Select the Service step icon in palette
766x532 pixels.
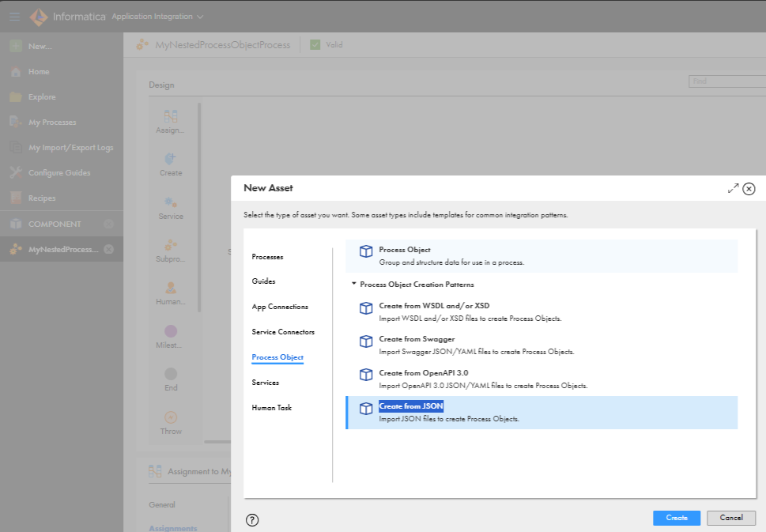pos(171,202)
